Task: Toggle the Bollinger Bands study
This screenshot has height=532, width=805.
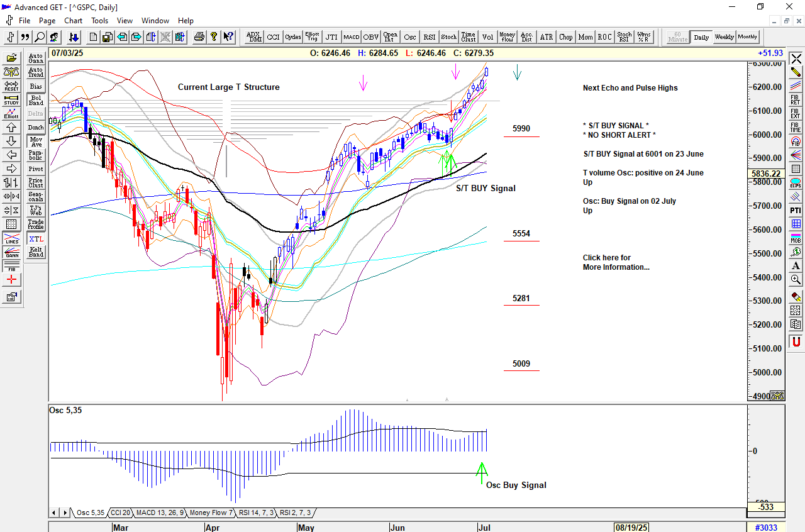Action: click(36, 100)
